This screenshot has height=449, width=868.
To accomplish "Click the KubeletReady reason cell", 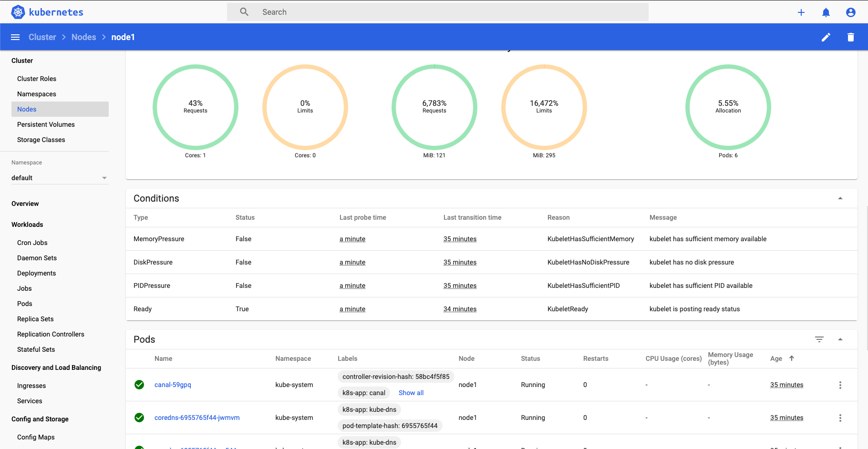I will 568,309.
